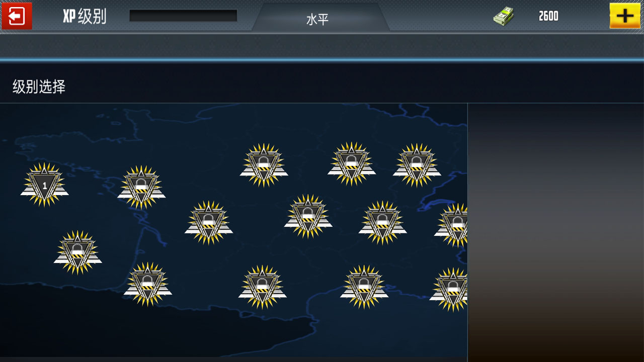This screenshot has height=362, width=644.
Task: Click the 2600 cash balance
Action: (548, 17)
